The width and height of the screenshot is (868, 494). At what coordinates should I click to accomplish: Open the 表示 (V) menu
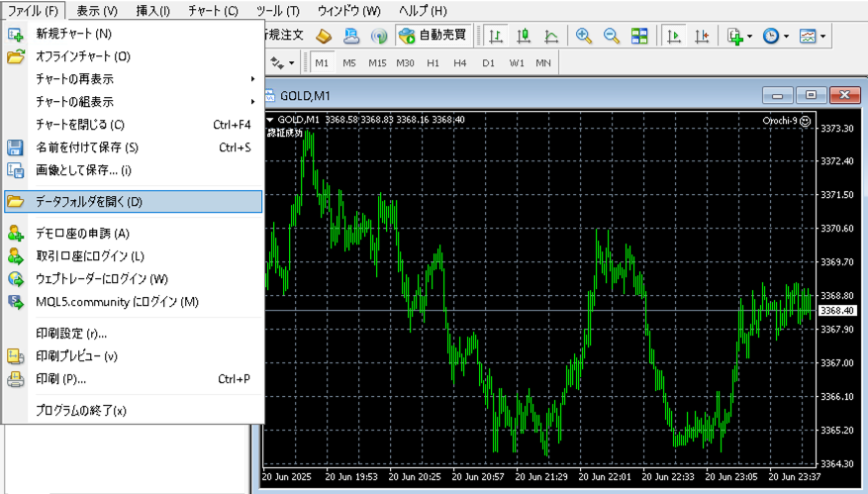tap(97, 11)
